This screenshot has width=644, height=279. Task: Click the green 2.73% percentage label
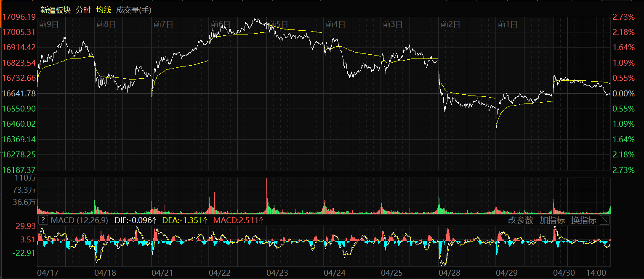[623, 170]
